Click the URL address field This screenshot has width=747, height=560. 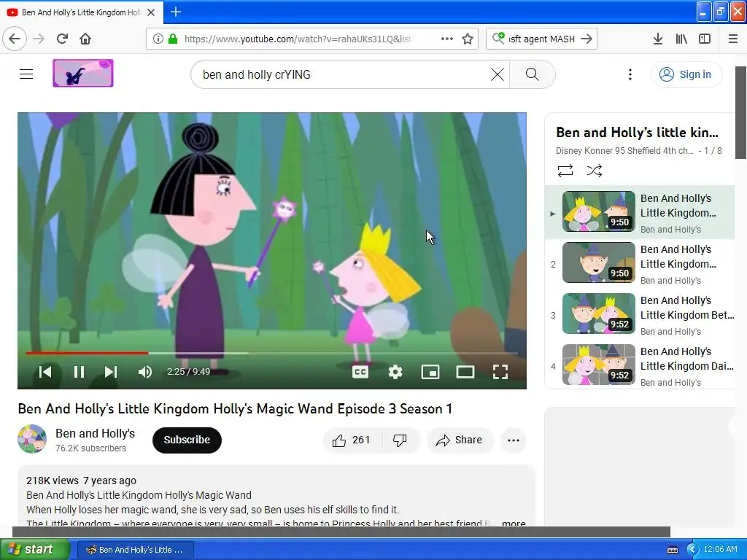[298, 39]
